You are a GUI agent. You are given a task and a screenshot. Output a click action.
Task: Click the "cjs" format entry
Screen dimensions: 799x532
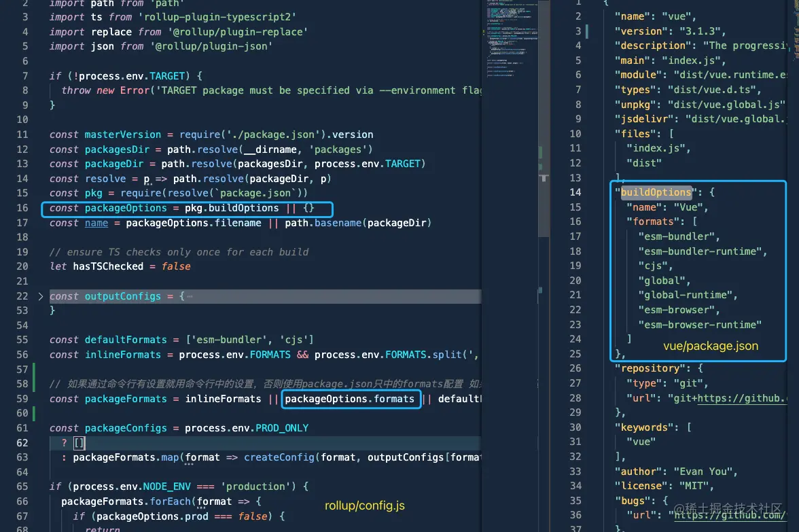point(655,266)
